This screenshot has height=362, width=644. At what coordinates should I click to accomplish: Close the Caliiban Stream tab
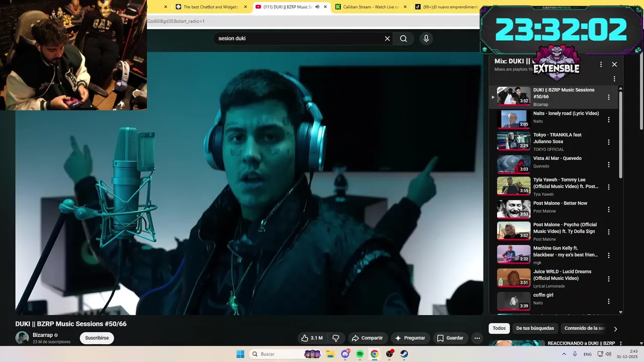[406, 7]
